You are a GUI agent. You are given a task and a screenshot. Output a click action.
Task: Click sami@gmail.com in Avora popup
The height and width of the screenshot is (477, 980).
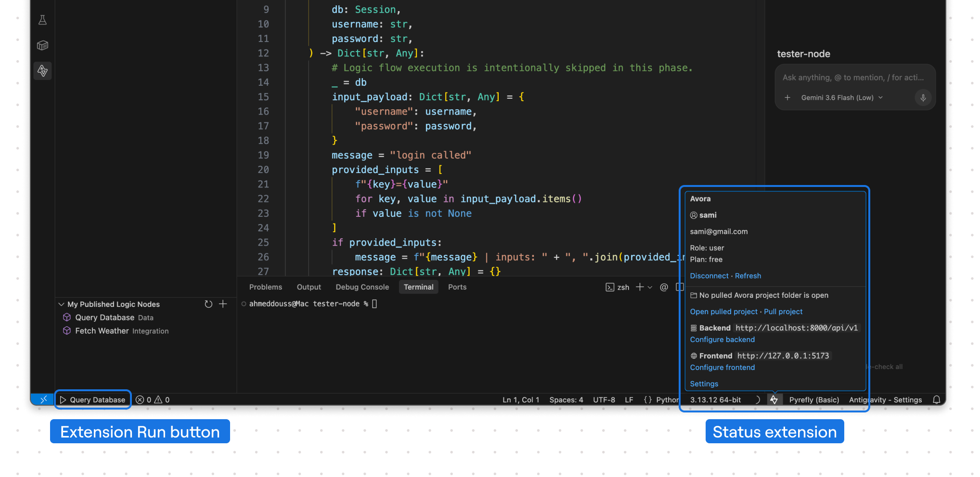[719, 232]
